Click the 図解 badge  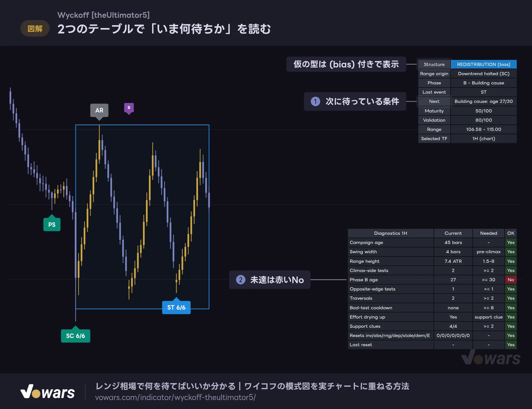(35, 29)
